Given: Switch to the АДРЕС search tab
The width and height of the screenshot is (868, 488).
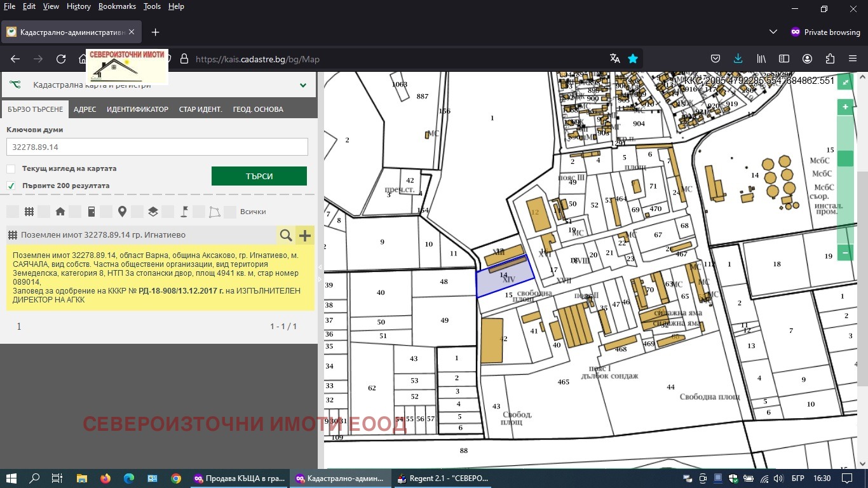Looking at the screenshot, I should click(x=85, y=109).
